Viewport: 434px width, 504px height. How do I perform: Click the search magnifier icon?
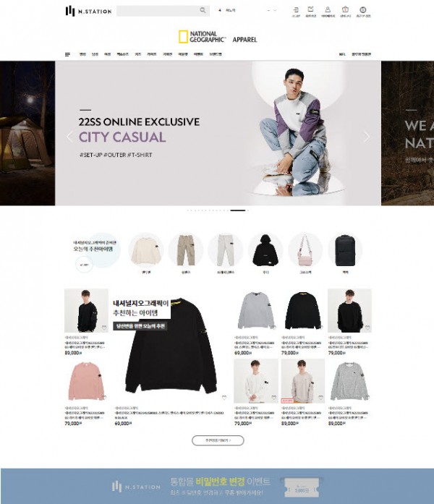tap(203, 10)
